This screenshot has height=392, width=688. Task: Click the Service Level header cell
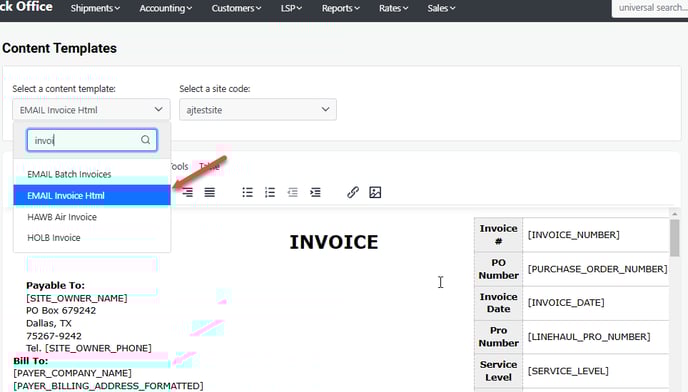pos(498,371)
